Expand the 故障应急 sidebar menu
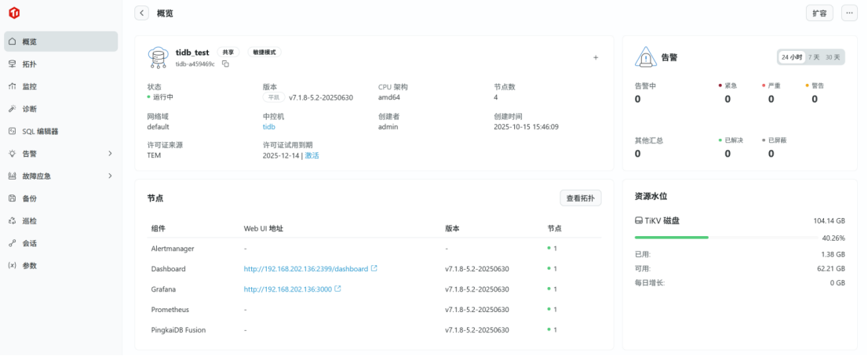Image resolution: width=868 pixels, height=356 pixels. tap(110, 176)
